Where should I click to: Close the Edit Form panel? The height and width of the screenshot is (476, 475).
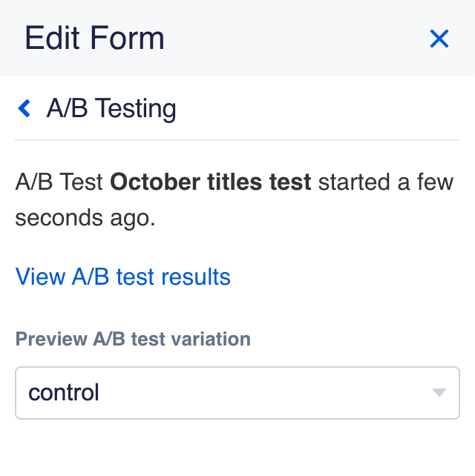(439, 39)
